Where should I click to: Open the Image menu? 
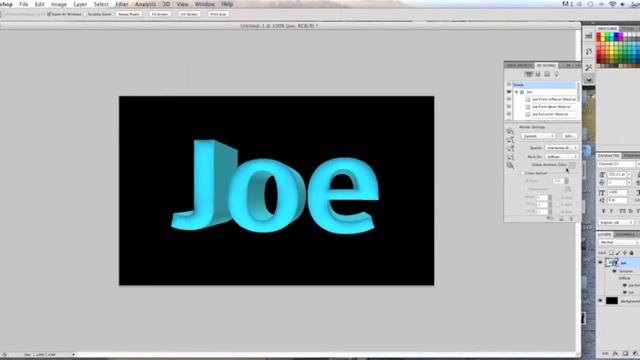[59, 4]
